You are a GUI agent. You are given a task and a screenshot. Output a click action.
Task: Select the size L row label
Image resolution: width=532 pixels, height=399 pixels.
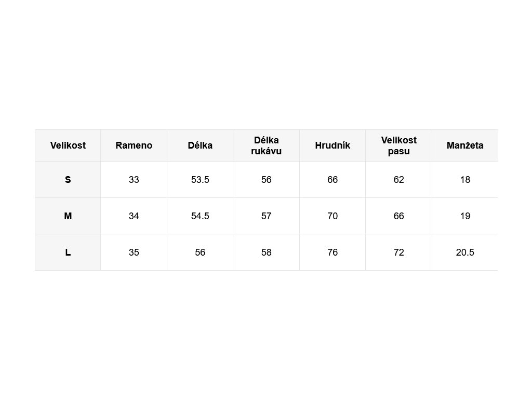pos(68,252)
